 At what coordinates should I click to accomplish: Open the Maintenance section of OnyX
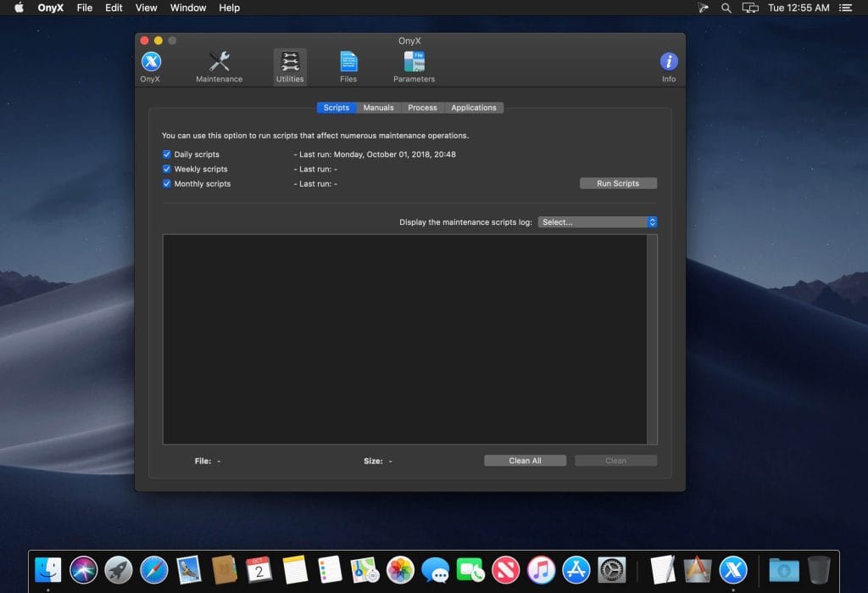[x=219, y=64]
